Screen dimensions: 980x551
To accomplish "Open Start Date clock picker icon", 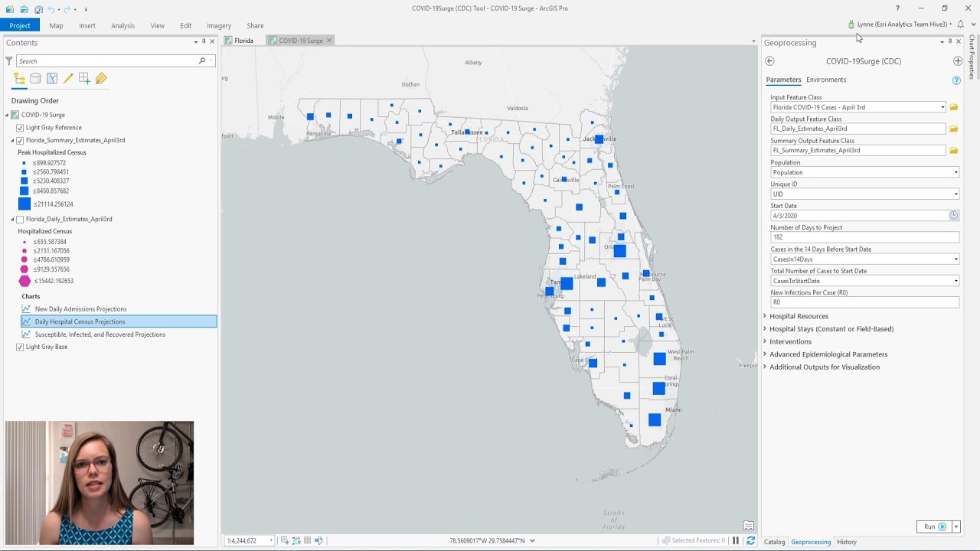I will pyautogui.click(x=953, y=216).
